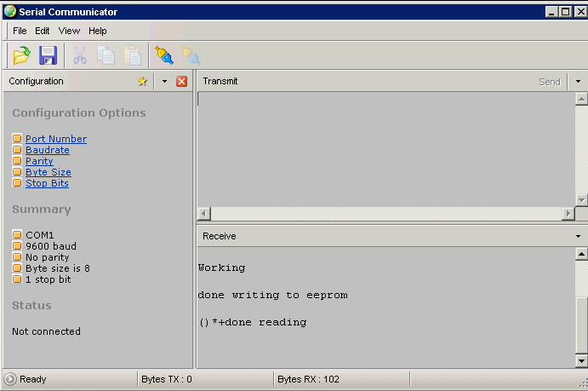Click the Save disk toolbar icon
588x391 pixels.
(x=48, y=56)
